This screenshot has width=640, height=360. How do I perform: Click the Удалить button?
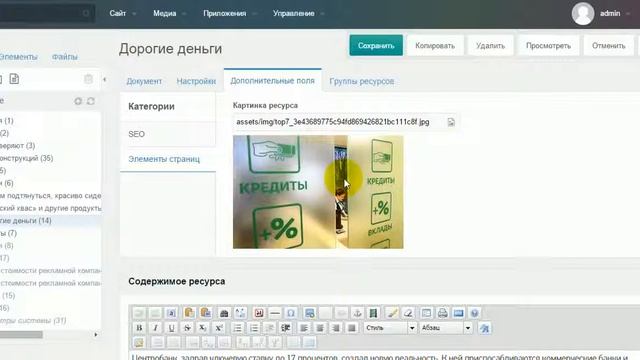coord(490,46)
